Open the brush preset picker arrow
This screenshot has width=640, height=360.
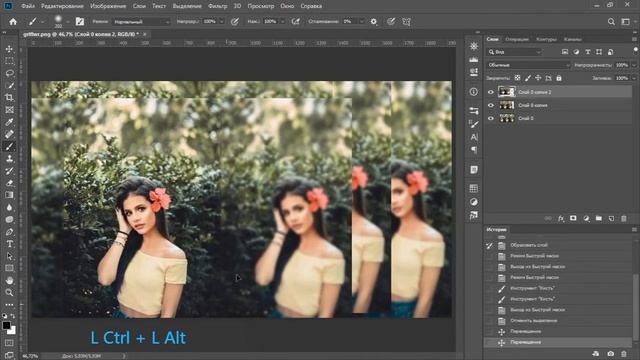tap(67, 22)
